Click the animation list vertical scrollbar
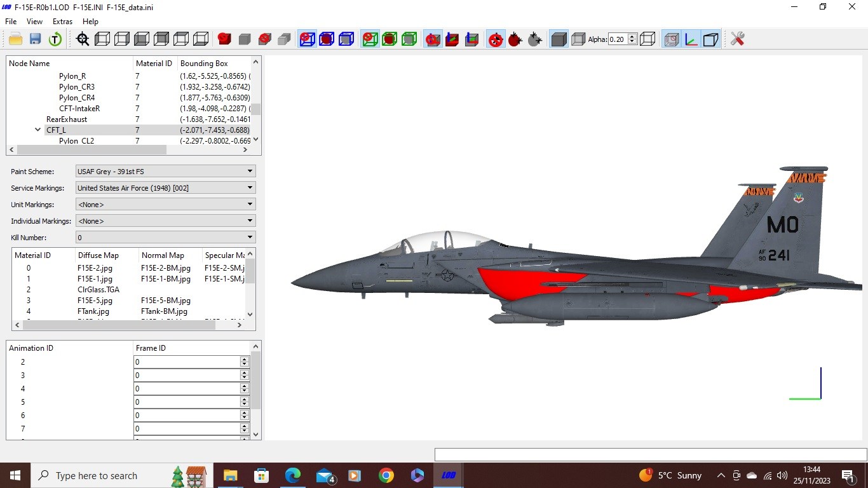The height and width of the screenshot is (488, 868). [256, 381]
